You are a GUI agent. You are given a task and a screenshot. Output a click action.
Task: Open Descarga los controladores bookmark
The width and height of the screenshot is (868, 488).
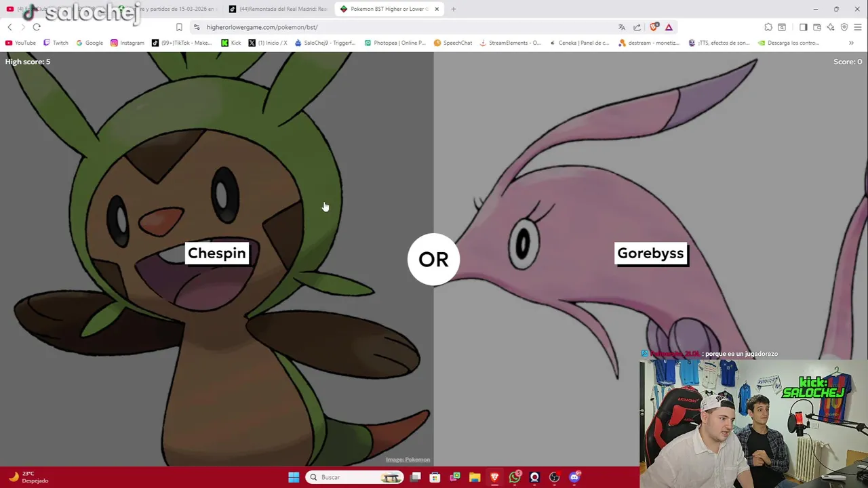(789, 43)
